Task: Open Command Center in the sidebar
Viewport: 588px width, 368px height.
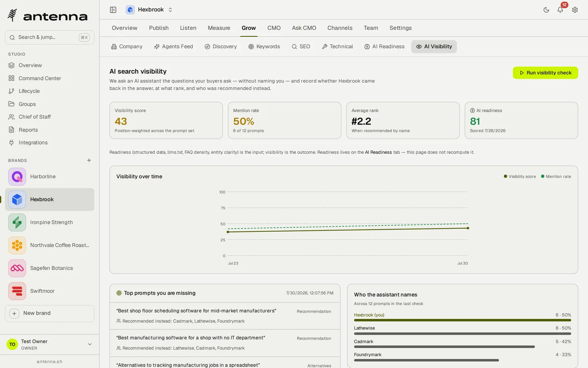Action: click(x=49, y=78)
